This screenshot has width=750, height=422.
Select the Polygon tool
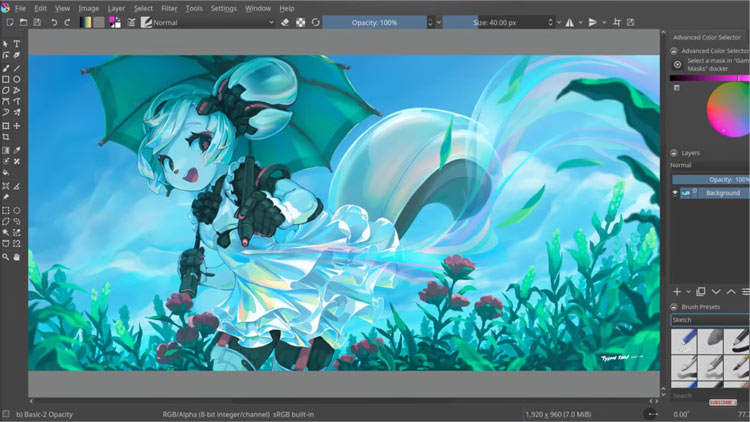pos(5,90)
